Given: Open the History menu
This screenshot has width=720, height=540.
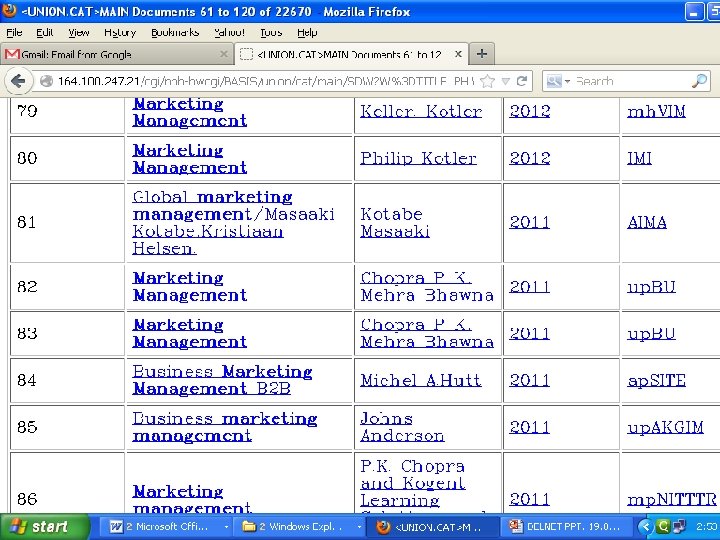Looking at the screenshot, I should point(120,33).
